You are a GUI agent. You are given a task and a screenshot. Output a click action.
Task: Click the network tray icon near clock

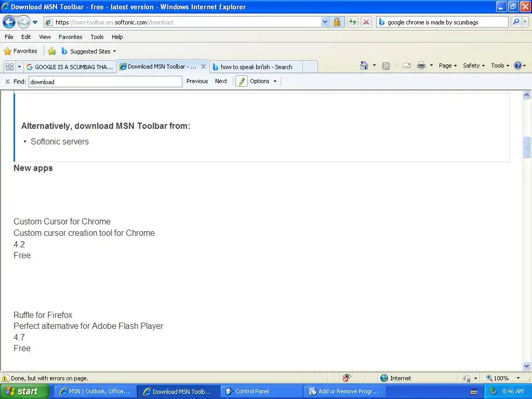point(493,392)
